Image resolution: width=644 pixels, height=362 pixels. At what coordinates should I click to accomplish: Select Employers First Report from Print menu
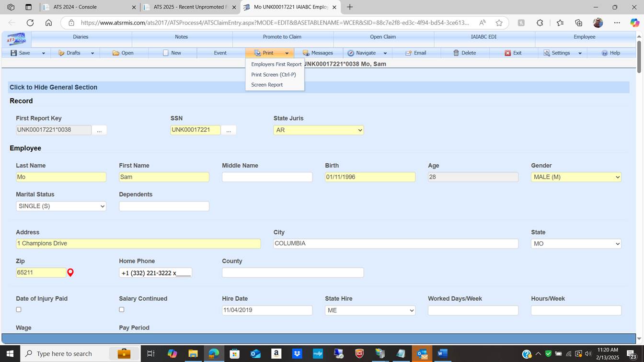coord(276,64)
